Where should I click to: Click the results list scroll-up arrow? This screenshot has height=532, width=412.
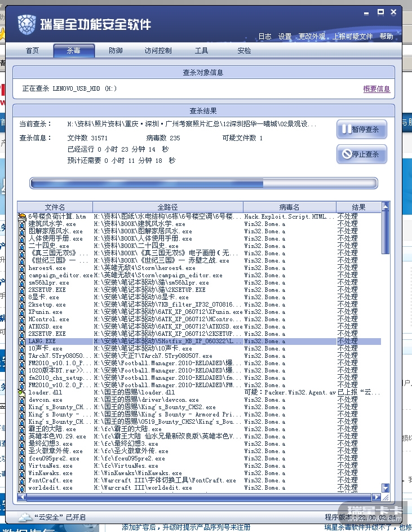(x=385, y=206)
